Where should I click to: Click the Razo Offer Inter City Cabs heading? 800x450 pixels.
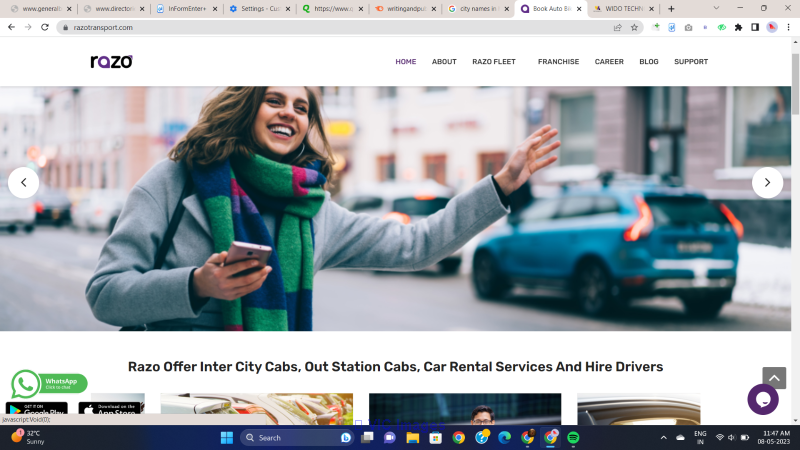pos(395,366)
